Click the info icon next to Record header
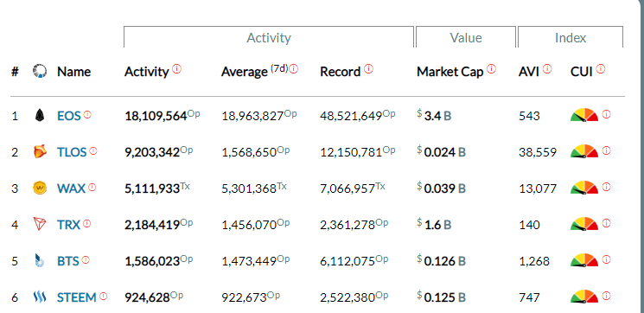Screen dimensions: 644x313 369,68
